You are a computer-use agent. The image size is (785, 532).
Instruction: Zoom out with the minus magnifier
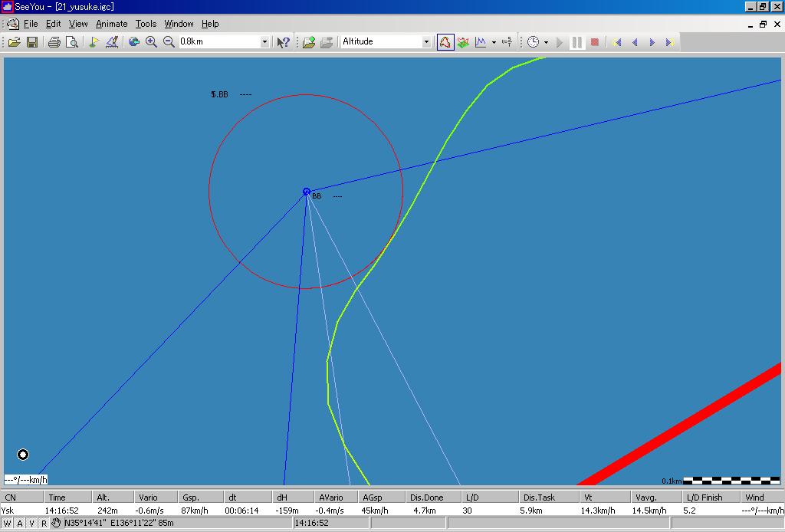pyautogui.click(x=169, y=42)
